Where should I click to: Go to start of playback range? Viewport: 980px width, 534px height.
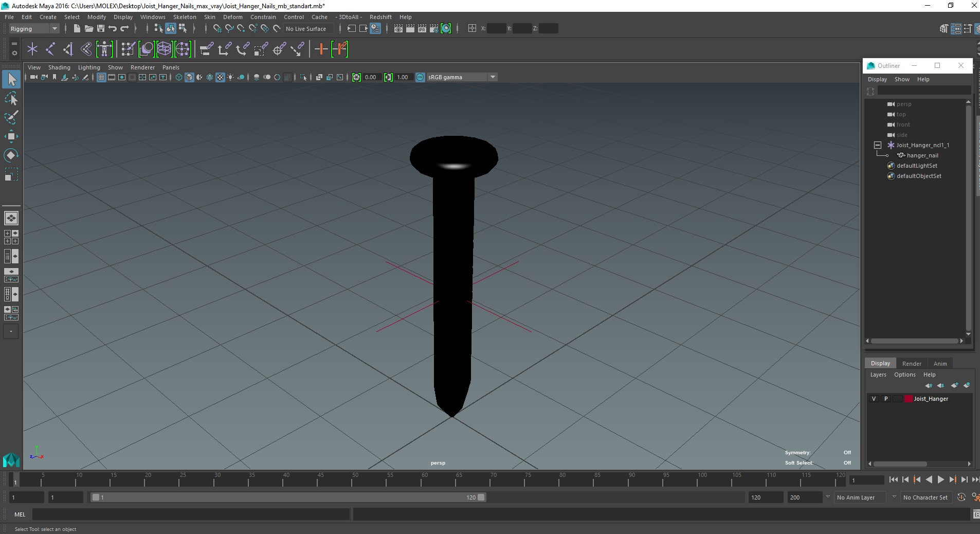[x=894, y=479]
